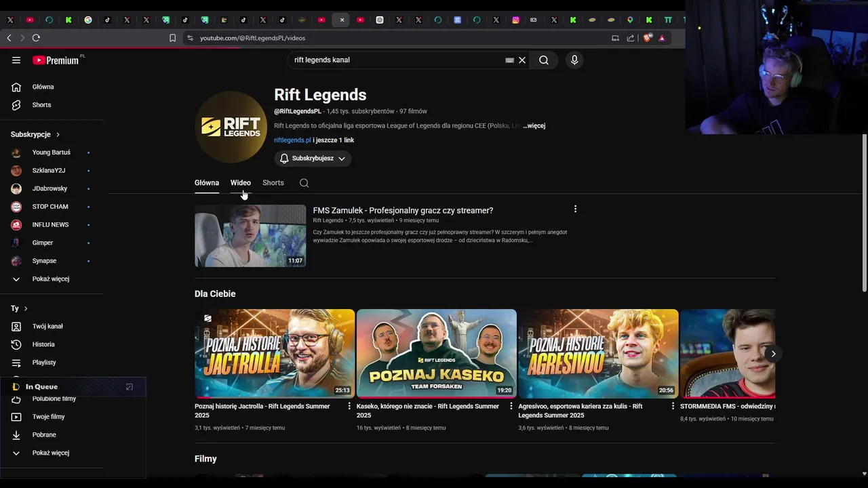The height and width of the screenshot is (488, 868).
Task: Open the STORMMEDIA FMS video thumbnail
Action: [728, 353]
